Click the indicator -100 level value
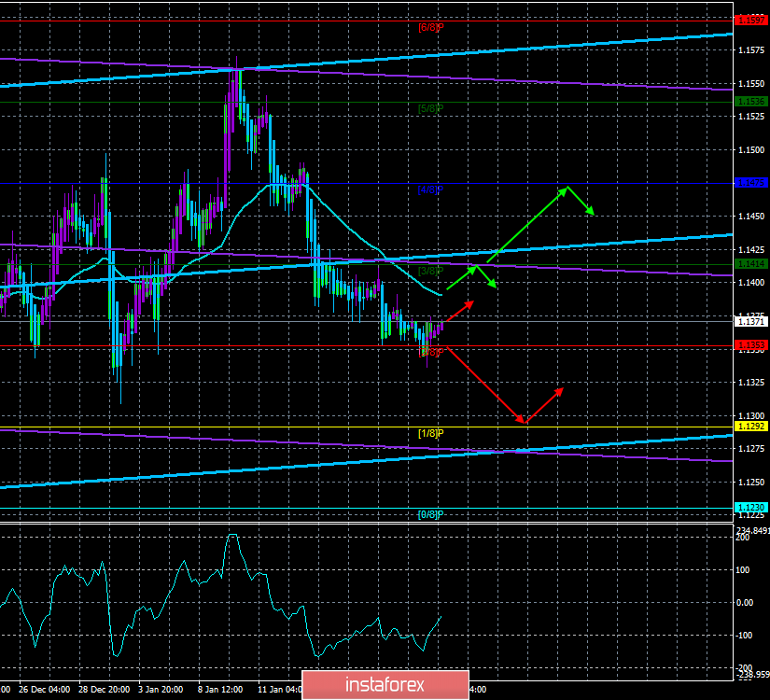Image resolution: width=770 pixels, height=700 pixels. pyautogui.click(x=744, y=636)
